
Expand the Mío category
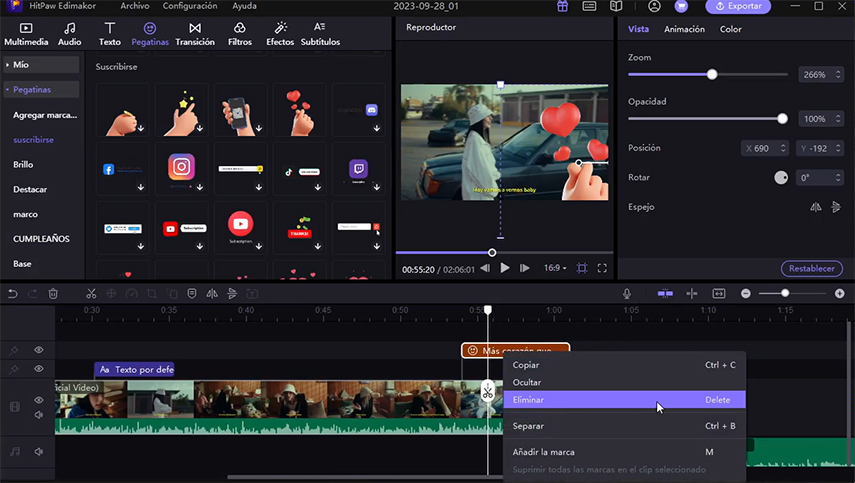coord(41,64)
